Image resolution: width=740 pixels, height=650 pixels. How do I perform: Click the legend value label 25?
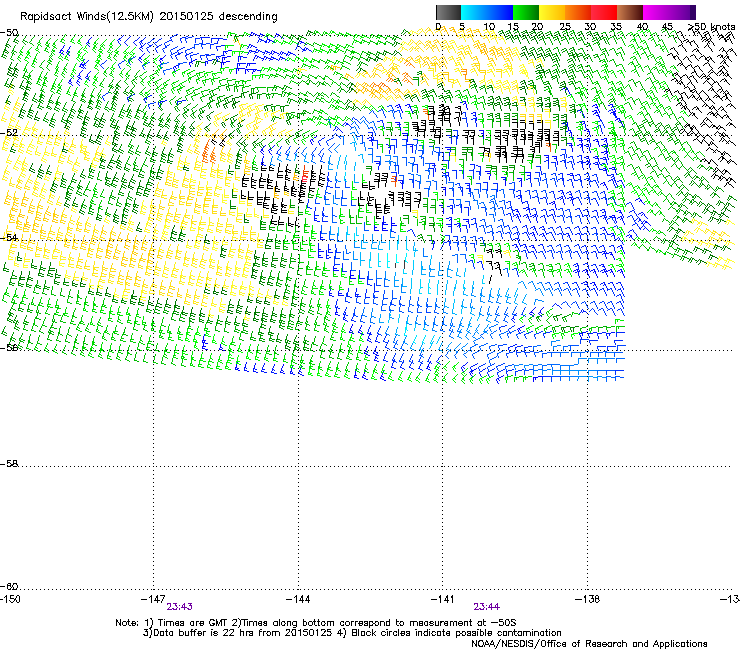coord(565,27)
